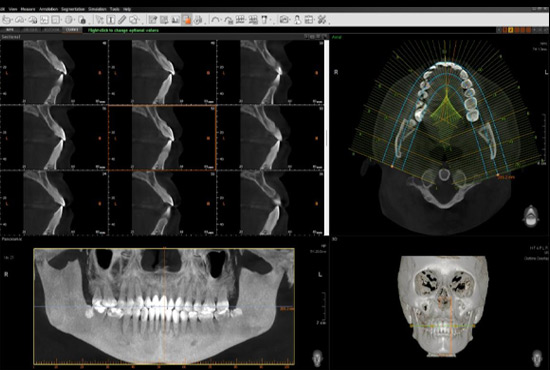Click the sectional view vertical scrollbar
This screenshot has width=550, height=370.
327,137
